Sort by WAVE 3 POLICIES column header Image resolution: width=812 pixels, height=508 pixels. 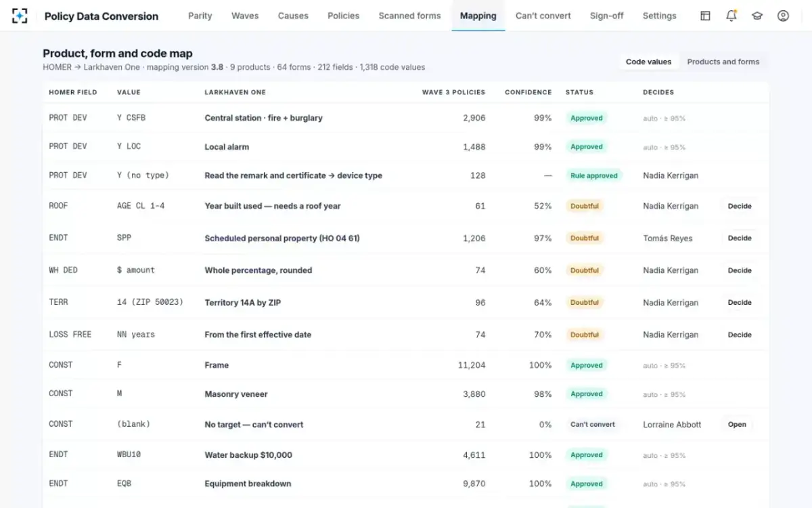[x=453, y=92]
